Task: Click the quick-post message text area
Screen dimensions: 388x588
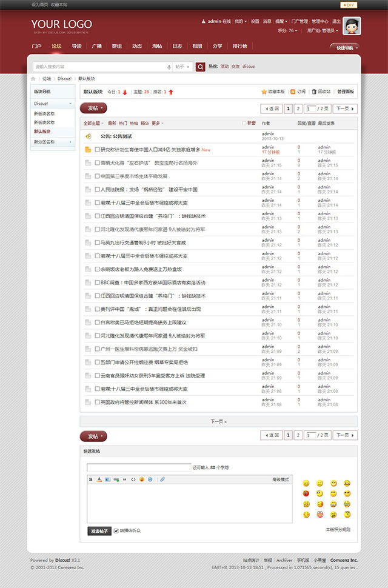Action: click(x=190, y=503)
